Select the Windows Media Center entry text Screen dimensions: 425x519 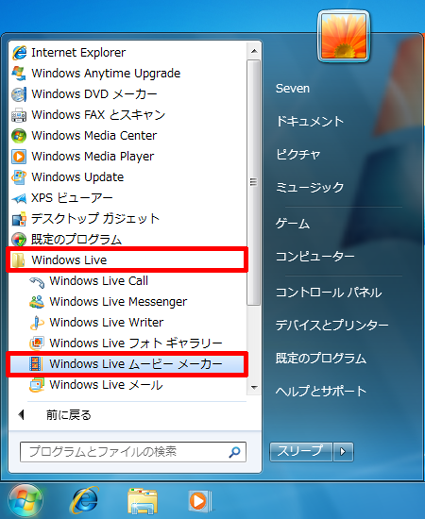[x=94, y=136]
